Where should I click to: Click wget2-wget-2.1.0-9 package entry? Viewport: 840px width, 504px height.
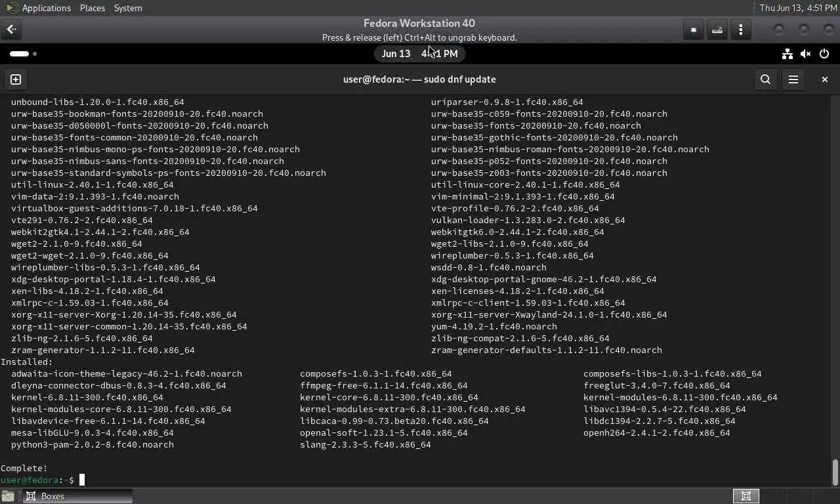pyautogui.click(x=90, y=255)
